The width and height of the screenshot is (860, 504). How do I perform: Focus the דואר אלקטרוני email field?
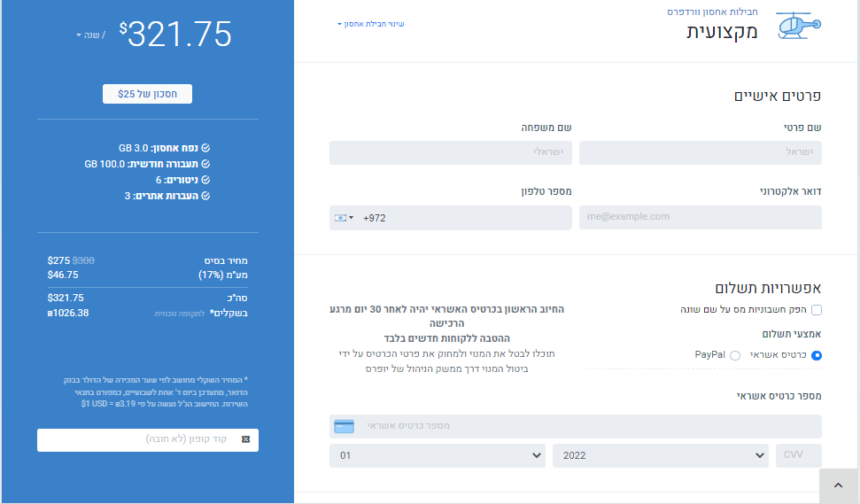(x=701, y=217)
